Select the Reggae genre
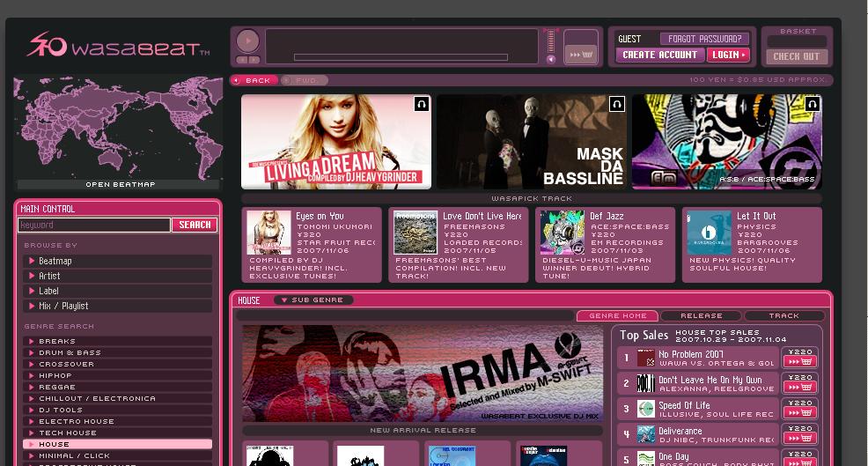The width and height of the screenshot is (868, 466). [117, 387]
